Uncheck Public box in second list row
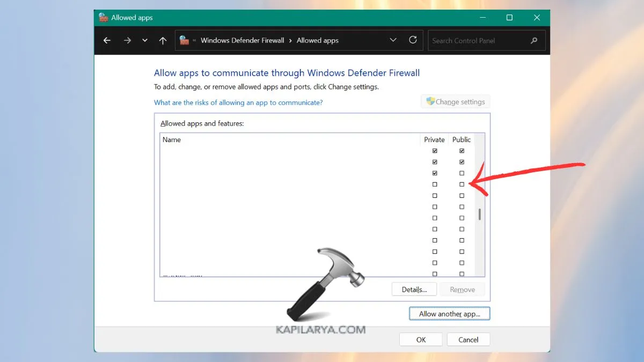Screen dimensions: 644x362 tap(462, 162)
